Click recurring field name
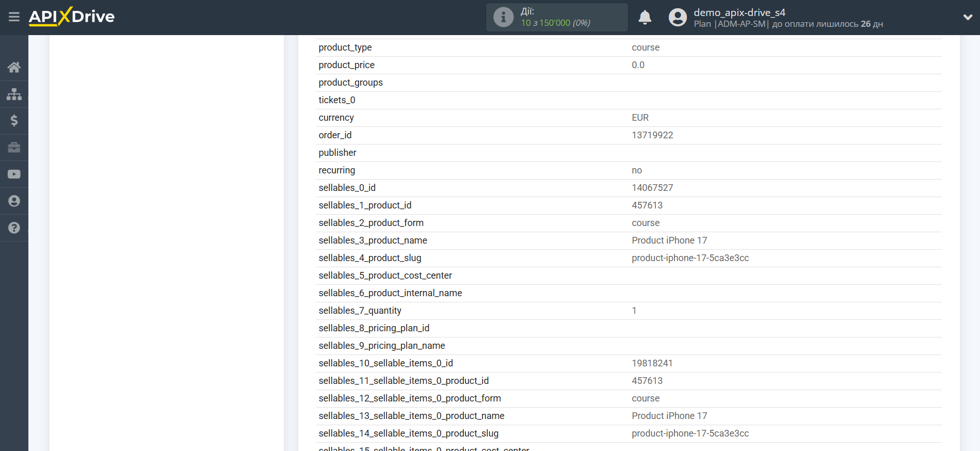Screen dimensions: 980x451 coord(336,170)
